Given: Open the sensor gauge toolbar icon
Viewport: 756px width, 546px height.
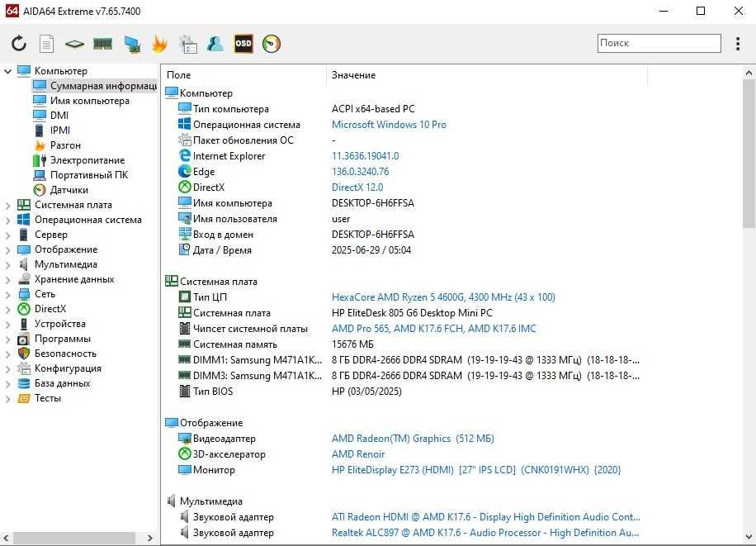Looking at the screenshot, I should (x=272, y=44).
